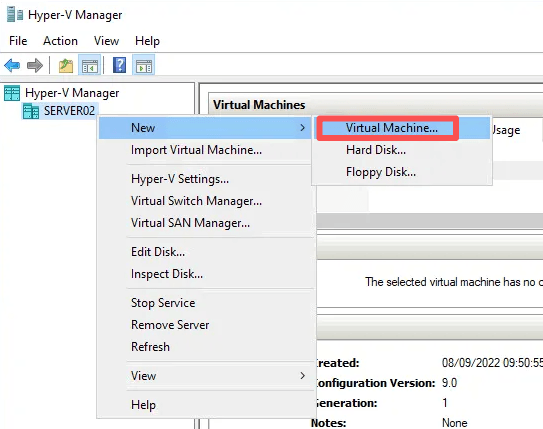Click the Created label

coord(338,363)
